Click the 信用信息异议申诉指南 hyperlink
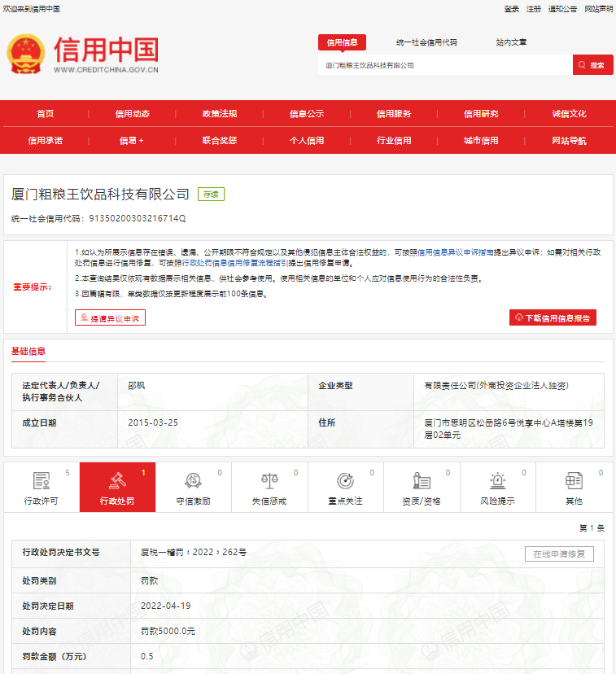616x674 pixels. tap(456, 252)
